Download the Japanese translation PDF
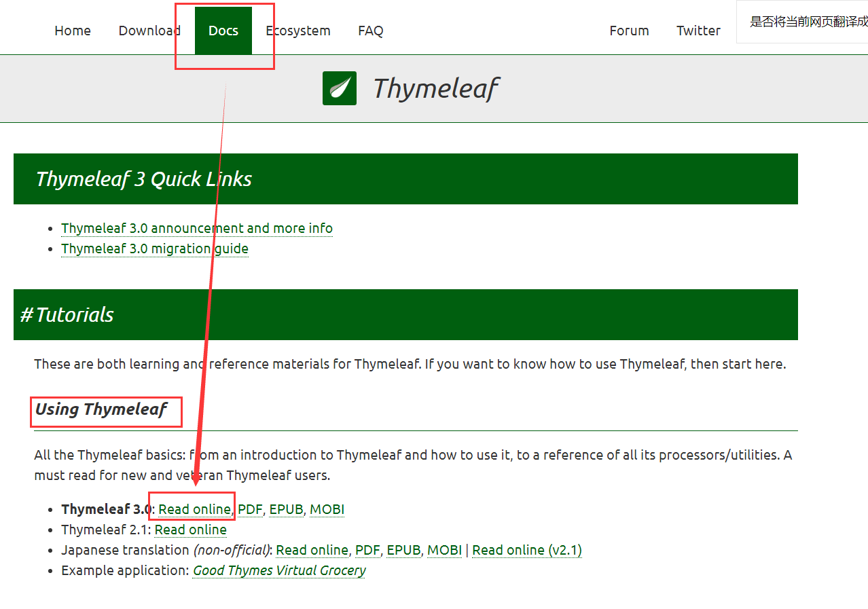Image resolution: width=868 pixels, height=609 pixels. [x=367, y=550]
